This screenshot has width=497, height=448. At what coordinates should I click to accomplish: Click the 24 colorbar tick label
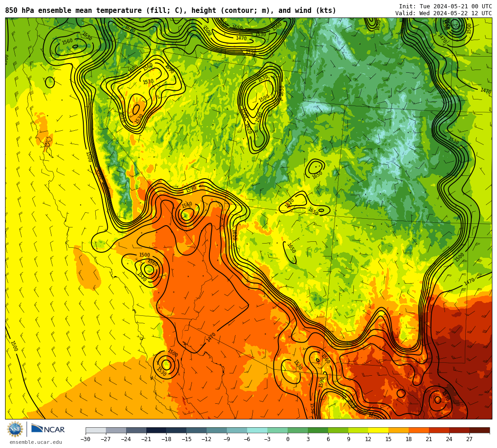coord(449,439)
